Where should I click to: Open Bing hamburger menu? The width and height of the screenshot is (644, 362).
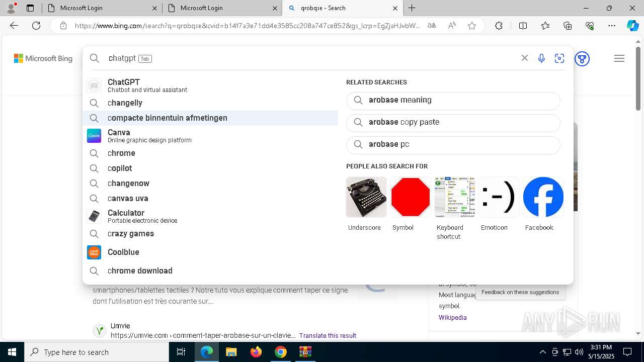(x=619, y=59)
